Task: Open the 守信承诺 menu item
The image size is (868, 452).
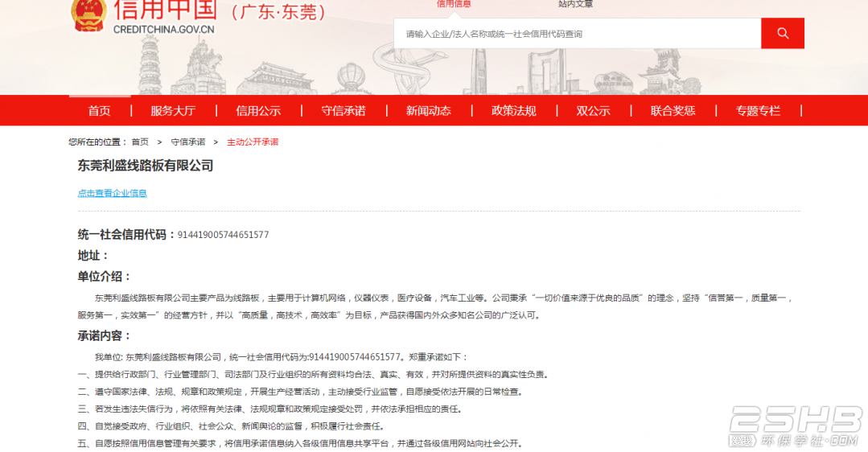Action: [343, 111]
